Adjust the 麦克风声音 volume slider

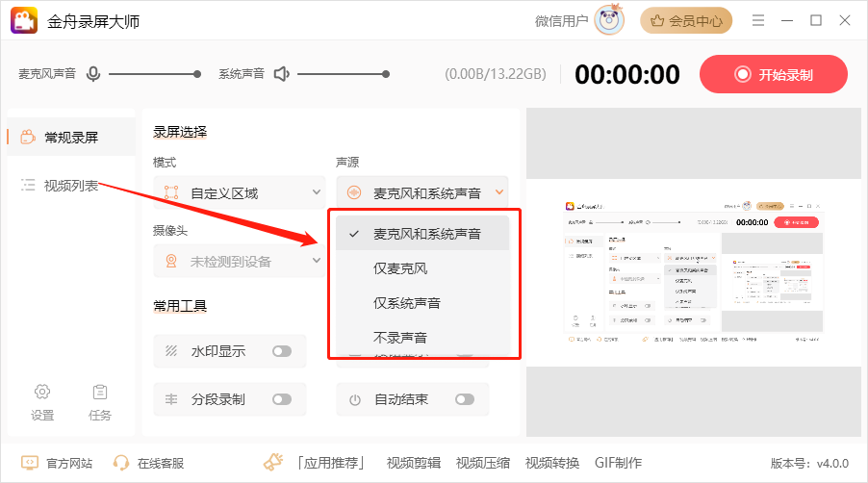[154, 73]
